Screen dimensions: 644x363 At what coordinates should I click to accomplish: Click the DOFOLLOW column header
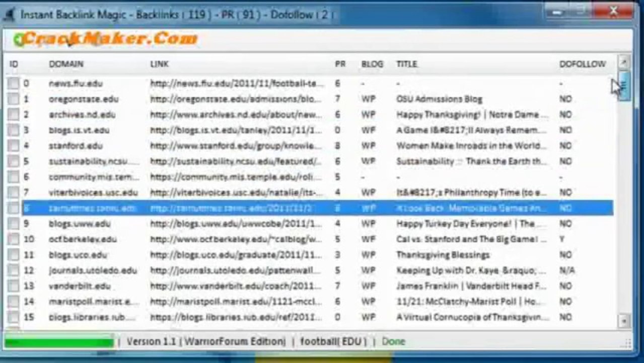[x=583, y=64]
